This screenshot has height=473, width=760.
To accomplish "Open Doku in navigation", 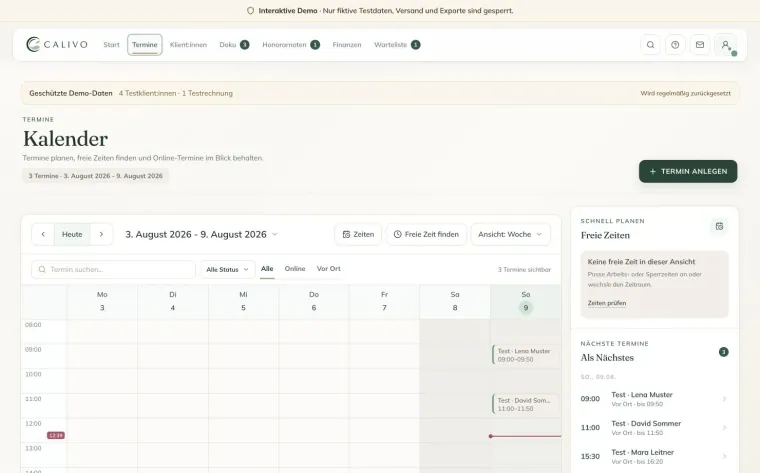I will [228, 45].
